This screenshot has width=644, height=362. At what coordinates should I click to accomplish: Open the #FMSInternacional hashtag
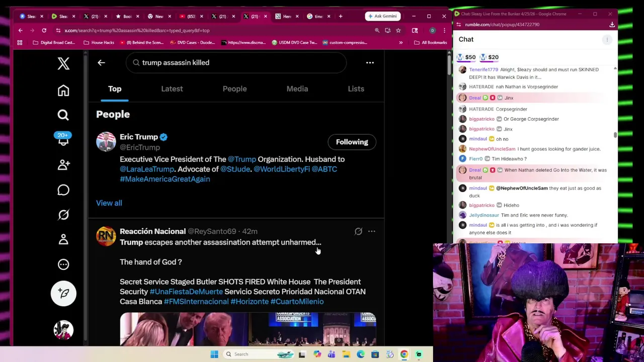tap(196, 302)
